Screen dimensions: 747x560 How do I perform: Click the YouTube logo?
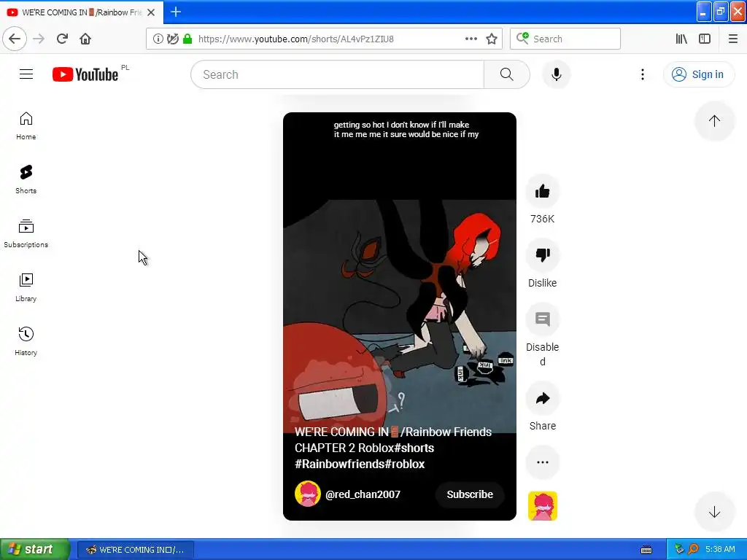(86, 74)
